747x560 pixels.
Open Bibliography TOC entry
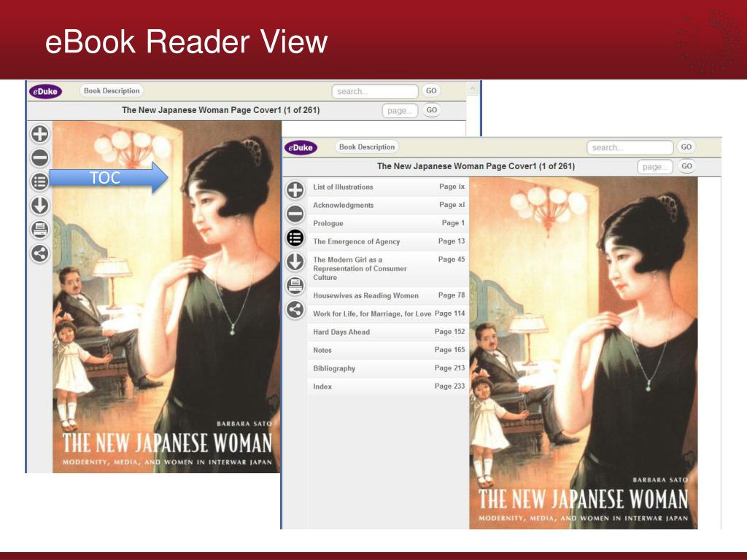[389, 368]
